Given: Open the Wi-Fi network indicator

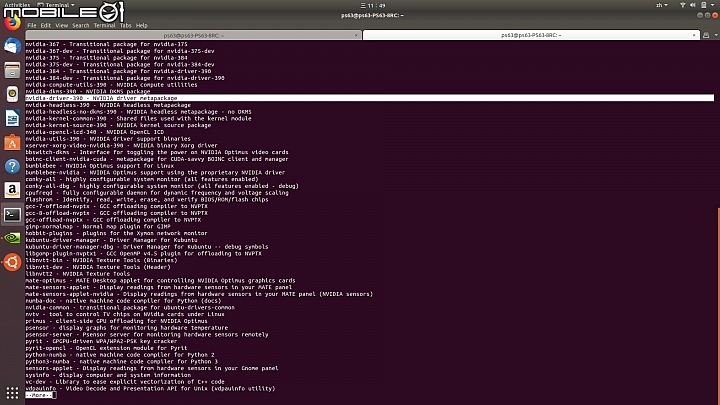Looking at the screenshot, I should click(x=683, y=5).
